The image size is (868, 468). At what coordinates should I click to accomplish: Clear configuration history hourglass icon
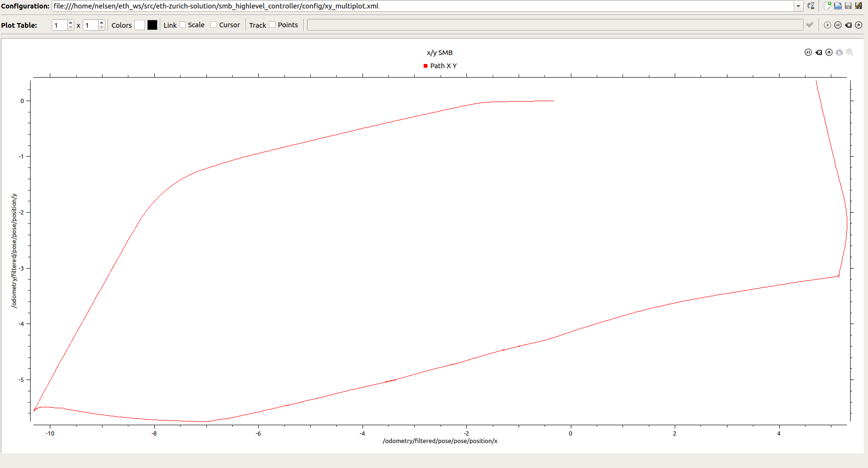[x=811, y=6]
